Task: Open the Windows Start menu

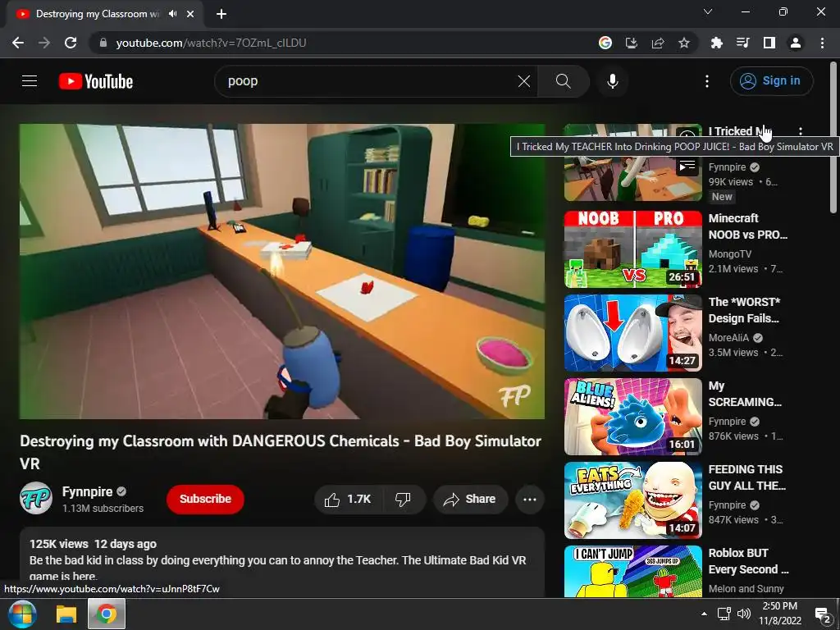Action: tap(22, 614)
